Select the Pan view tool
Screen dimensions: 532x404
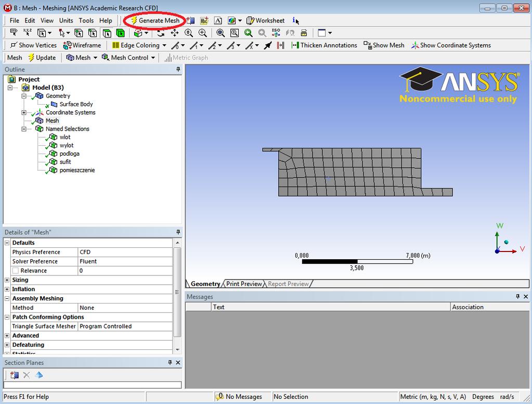click(x=174, y=33)
